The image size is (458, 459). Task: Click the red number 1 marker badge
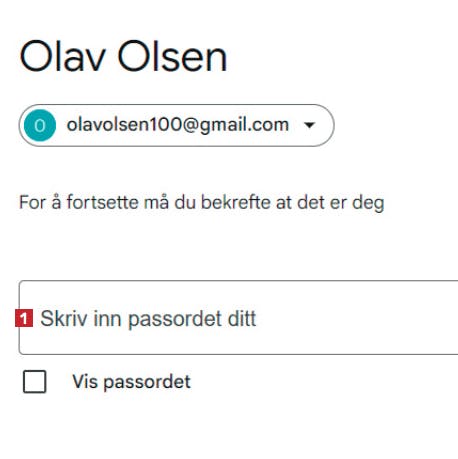(24, 318)
